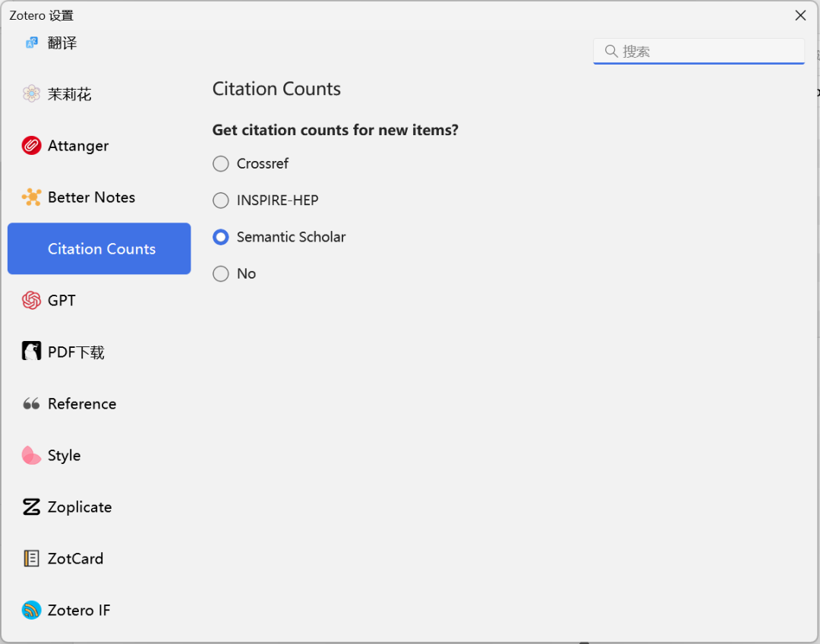Click the translate icon beside 翻译
Screen dimensions: 820x644
pos(31,43)
